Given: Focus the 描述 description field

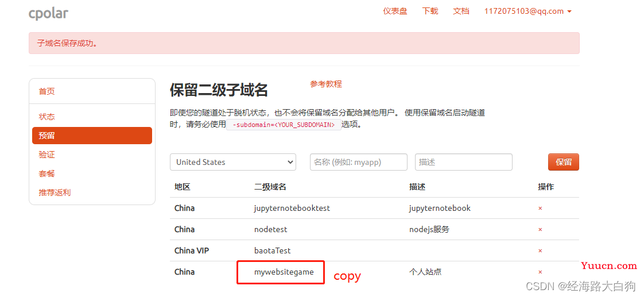Looking at the screenshot, I should (464, 162).
